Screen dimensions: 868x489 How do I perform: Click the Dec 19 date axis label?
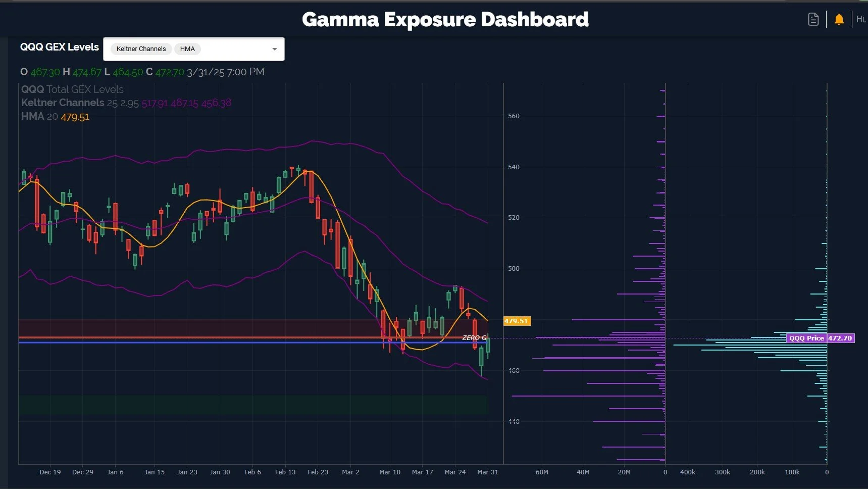pyautogui.click(x=50, y=472)
